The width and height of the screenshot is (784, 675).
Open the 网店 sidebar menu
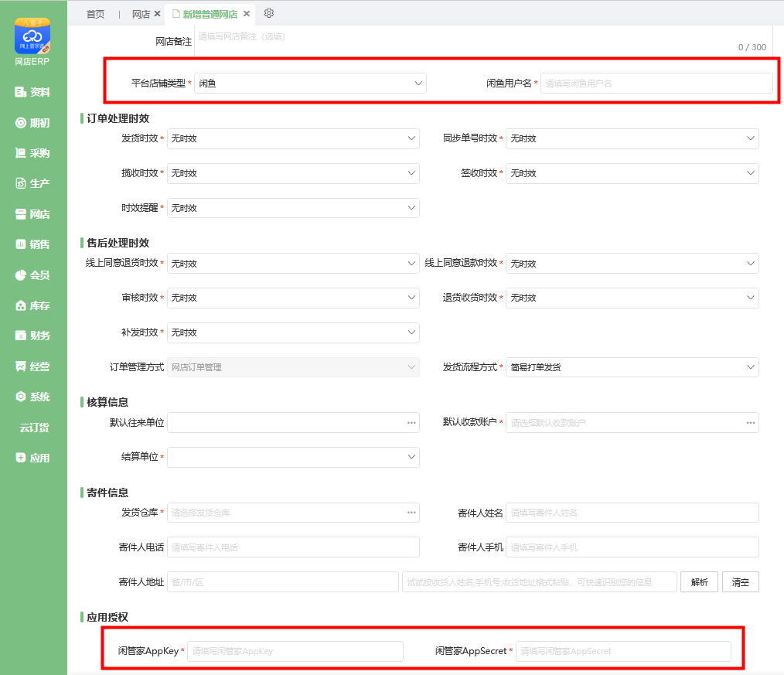click(x=33, y=214)
